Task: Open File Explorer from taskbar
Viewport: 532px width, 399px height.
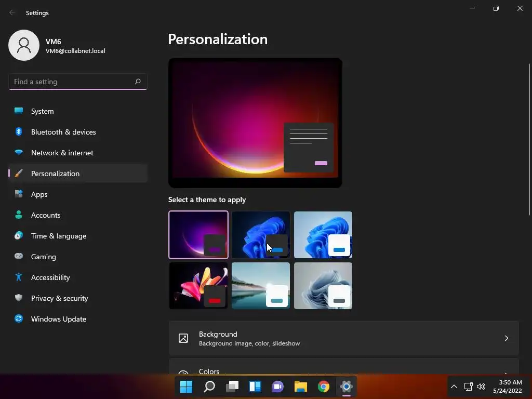Action: (301, 387)
